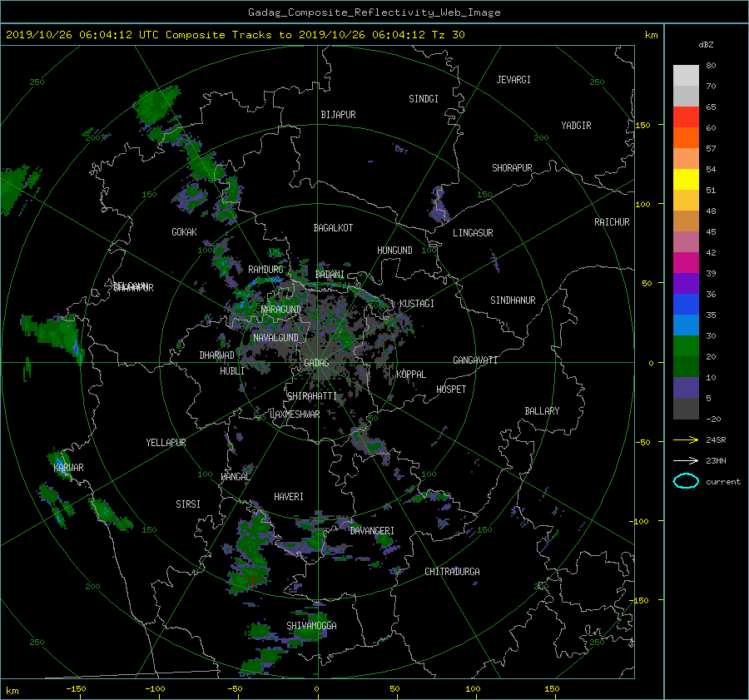
Task: Select the GOKAK city label
Action: point(184,232)
